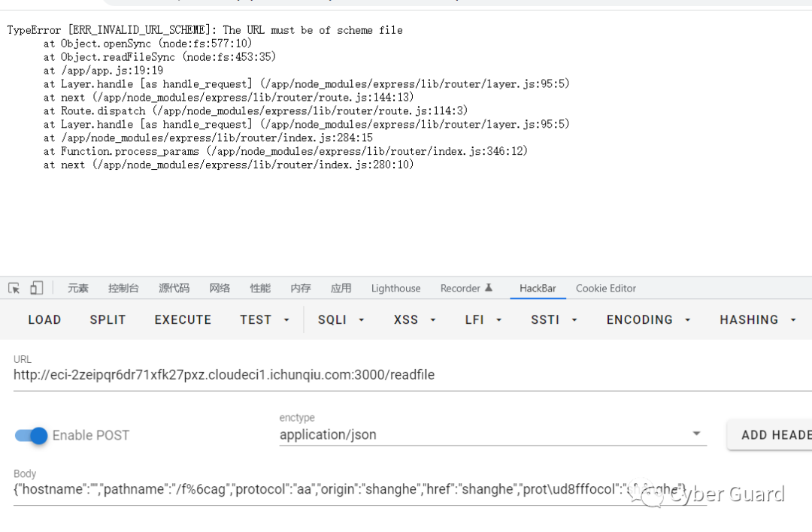Click the "at next" route.js:144:13 line
Screen dimensions: 812x532
229,97
